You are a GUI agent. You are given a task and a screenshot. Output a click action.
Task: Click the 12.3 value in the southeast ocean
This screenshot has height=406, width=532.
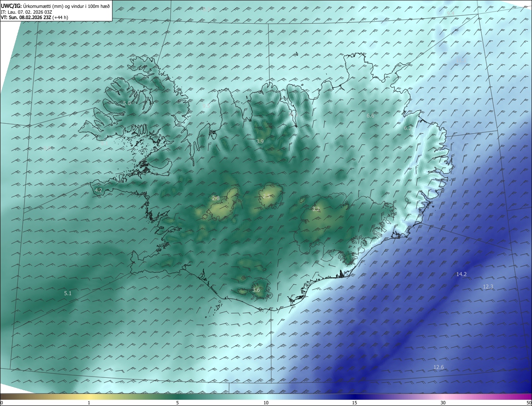(x=488, y=287)
